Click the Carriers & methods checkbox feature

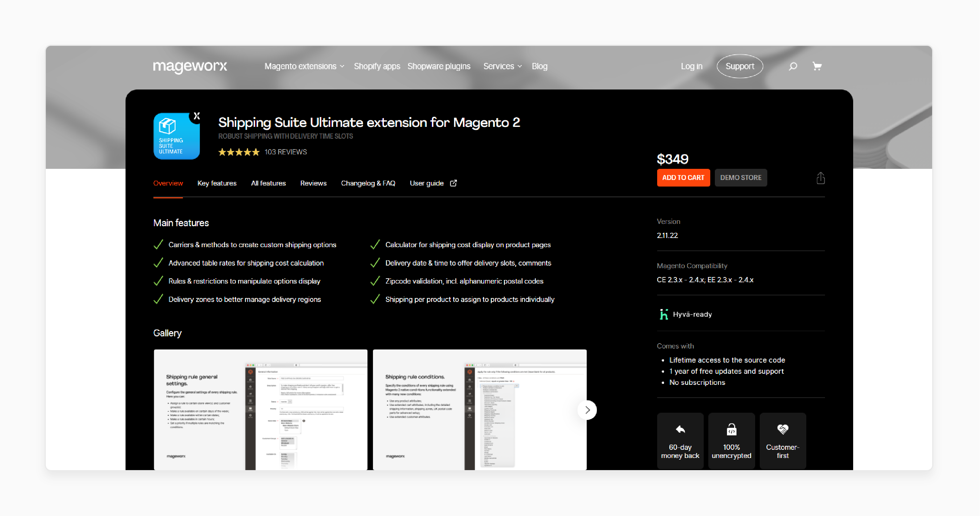click(x=158, y=245)
